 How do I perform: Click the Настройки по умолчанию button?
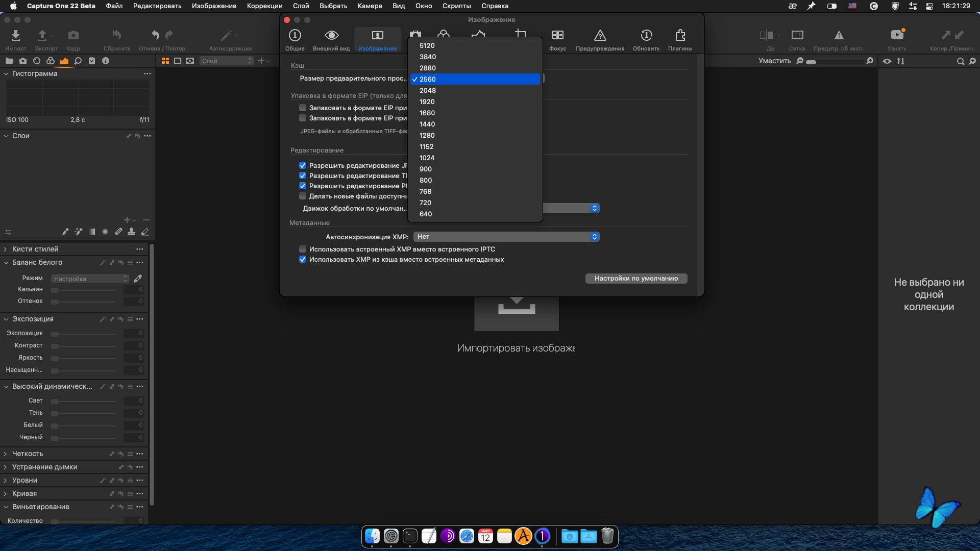tap(636, 278)
